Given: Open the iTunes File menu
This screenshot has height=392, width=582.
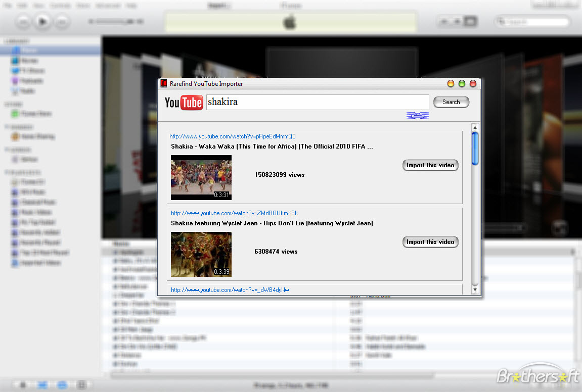Looking at the screenshot, I should [x=8, y=6].
